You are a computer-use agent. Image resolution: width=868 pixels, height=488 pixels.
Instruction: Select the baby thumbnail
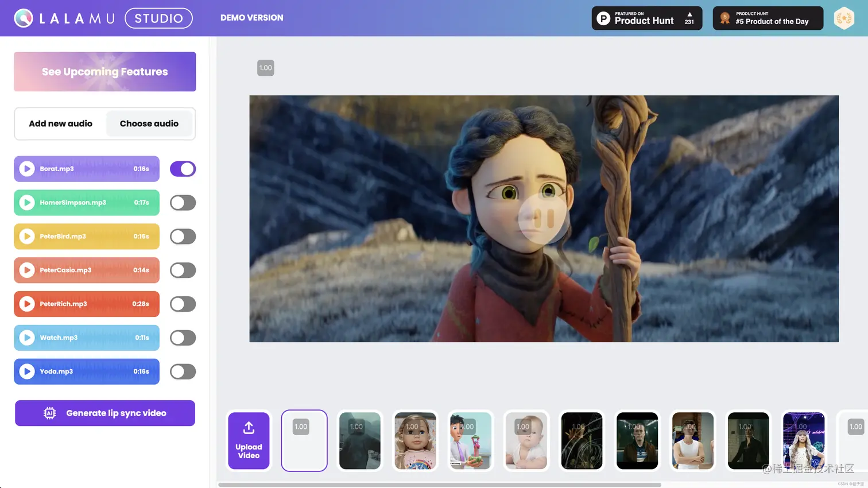click(526, 441)
